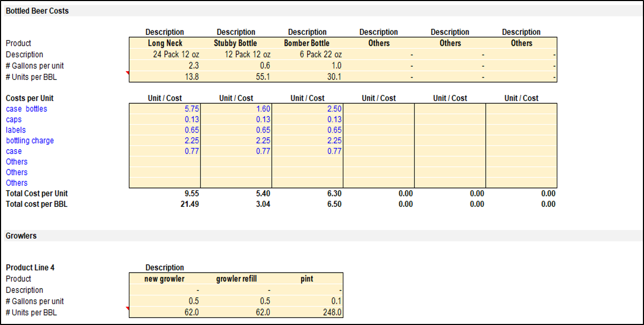Select the "new growler" product cell

coord(165,278)
